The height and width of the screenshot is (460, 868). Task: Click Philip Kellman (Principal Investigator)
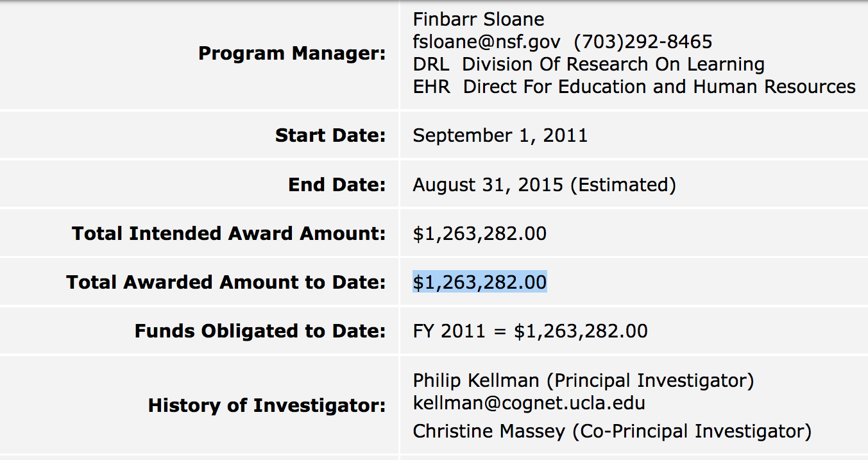(x=583, y=380)
